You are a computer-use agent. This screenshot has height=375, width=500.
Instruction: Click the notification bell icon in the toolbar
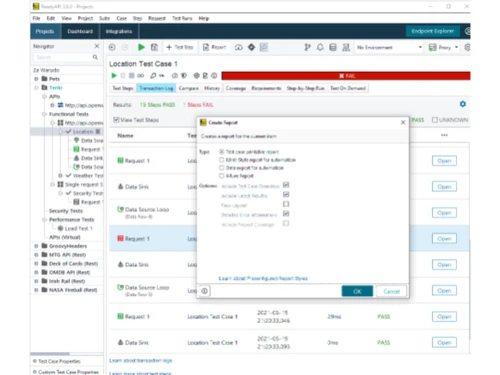tap(320, 47)
